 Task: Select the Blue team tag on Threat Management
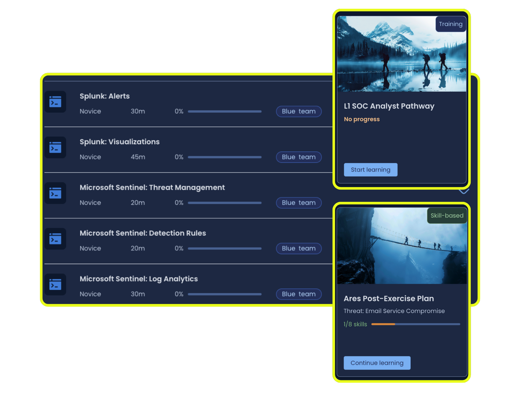[x=299, y=203]
